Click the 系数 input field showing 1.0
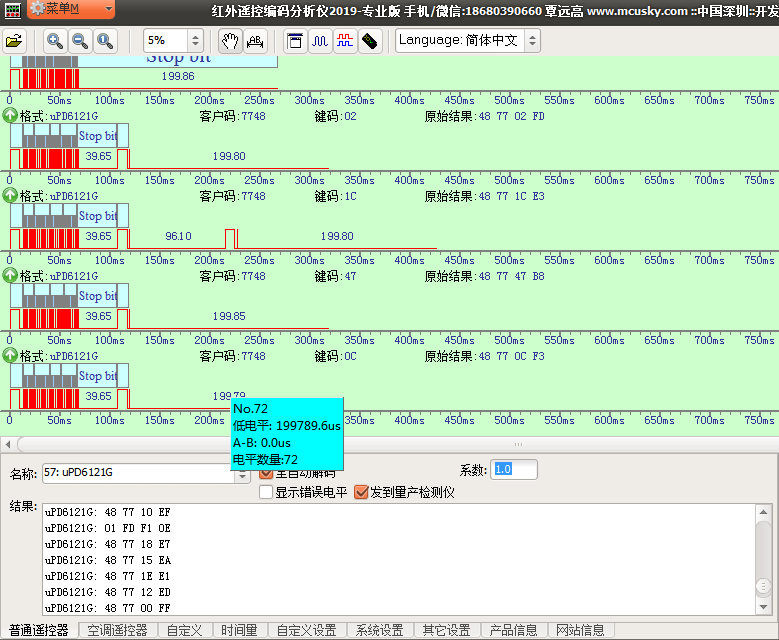Screen dimensions: 779x640 (514, 470)
